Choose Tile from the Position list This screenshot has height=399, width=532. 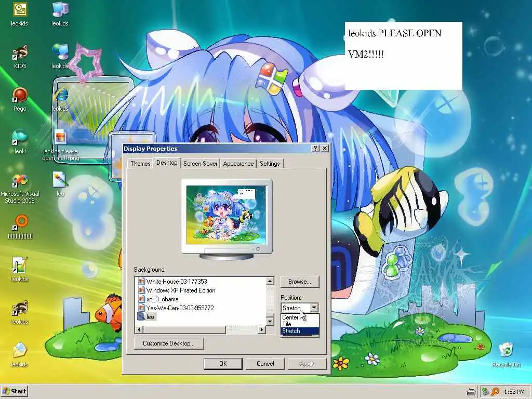[300, 324]
